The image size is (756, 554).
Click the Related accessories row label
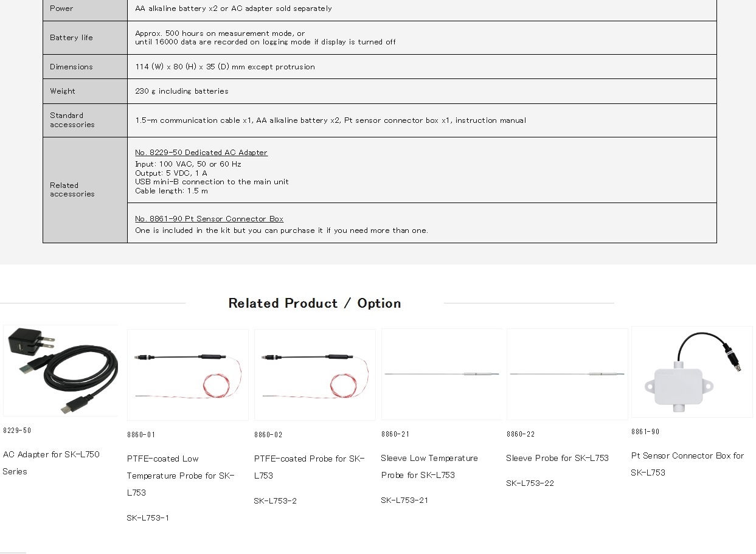(x=72, y=190)
